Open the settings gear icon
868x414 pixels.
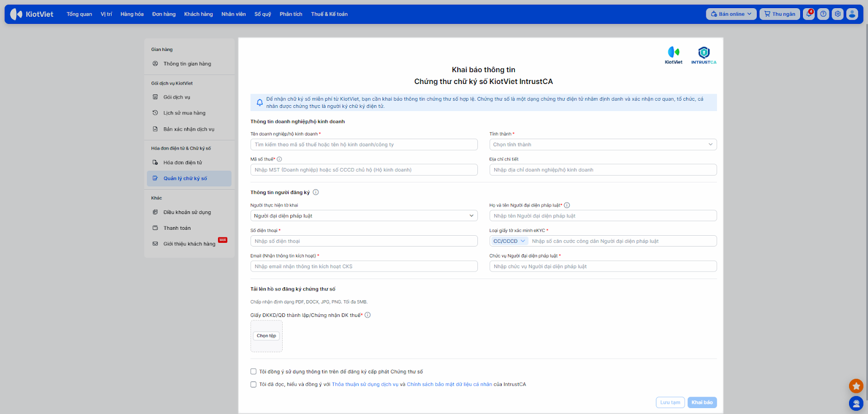tap(838, 14)
